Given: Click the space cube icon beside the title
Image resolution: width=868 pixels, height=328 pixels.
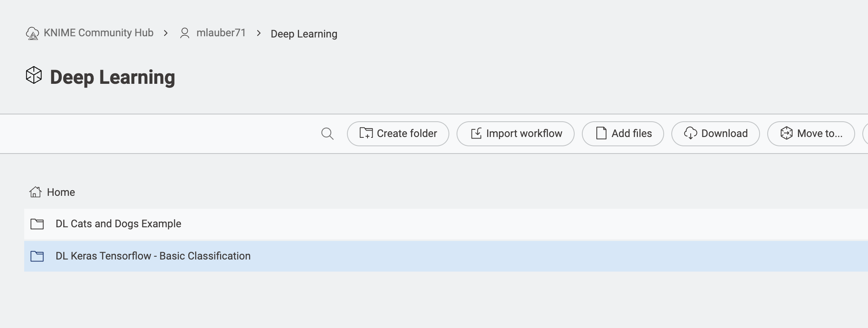Looking at the screenshot, I should click(34, 75).
